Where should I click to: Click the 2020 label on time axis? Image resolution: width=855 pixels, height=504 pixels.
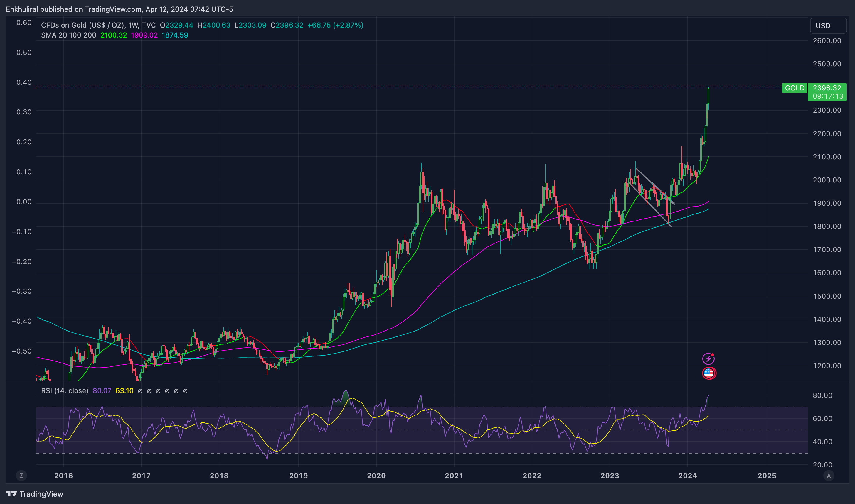[x=376, y=476]
